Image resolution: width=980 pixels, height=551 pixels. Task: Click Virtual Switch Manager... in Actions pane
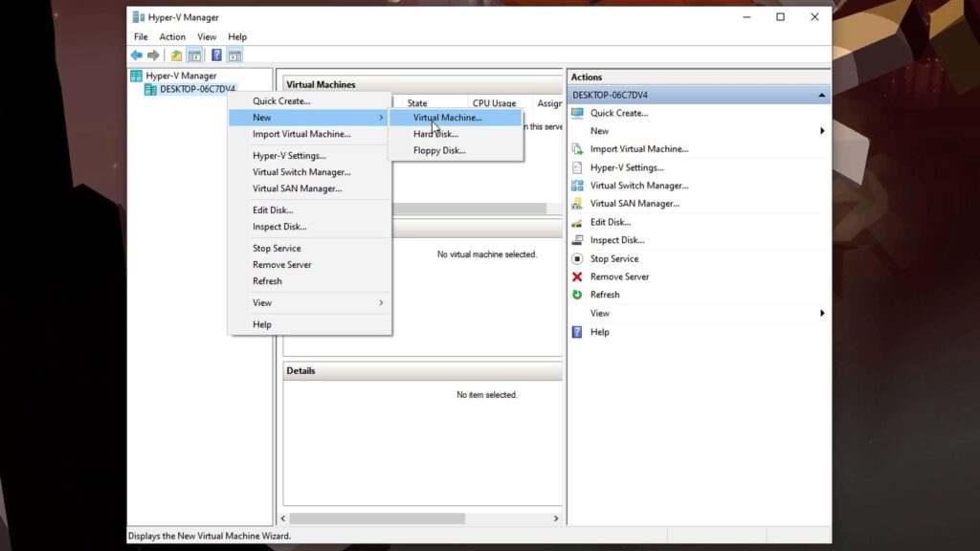point(638,186)
